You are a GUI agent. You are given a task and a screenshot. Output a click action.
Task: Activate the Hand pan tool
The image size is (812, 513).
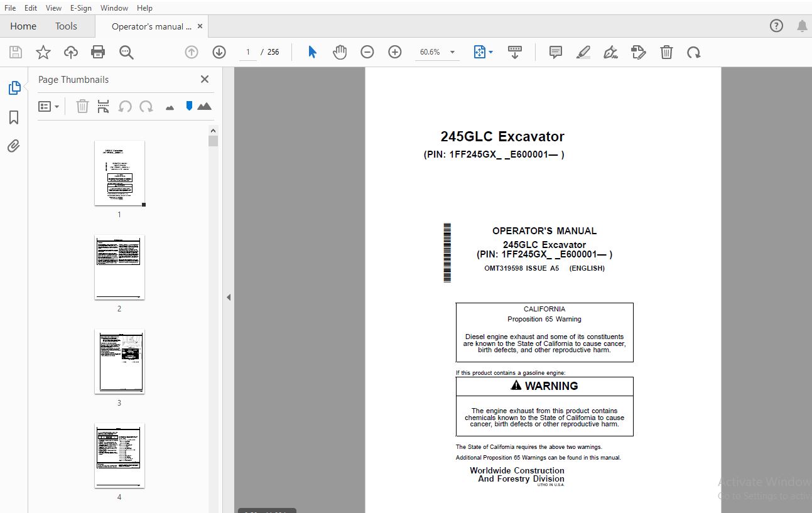click(340, 52)
